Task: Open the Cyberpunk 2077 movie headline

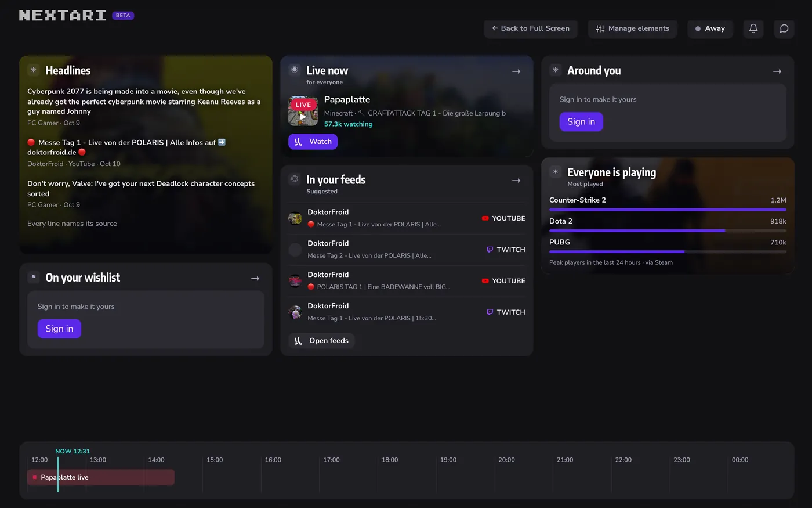Action: 145,102
